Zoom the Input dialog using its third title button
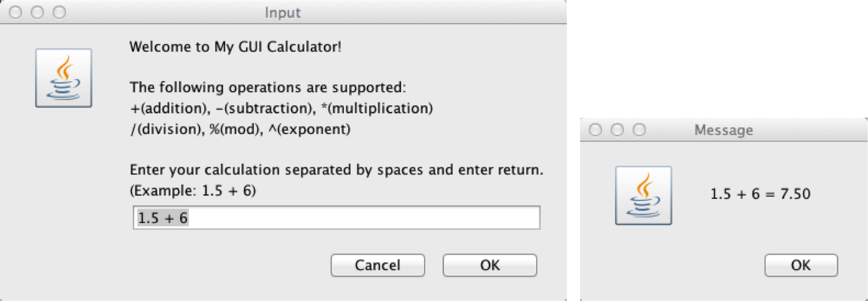 [x=60, y=12]
